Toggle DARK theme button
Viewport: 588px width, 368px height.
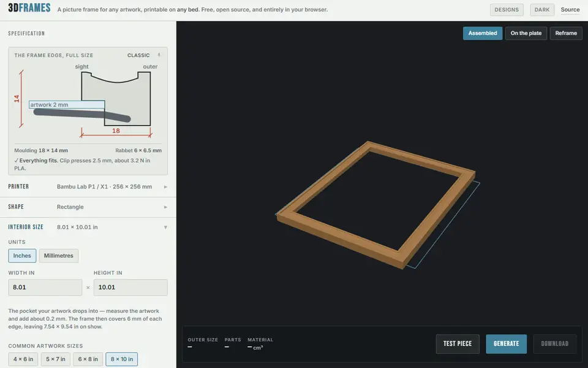click(x=542, y=10)
